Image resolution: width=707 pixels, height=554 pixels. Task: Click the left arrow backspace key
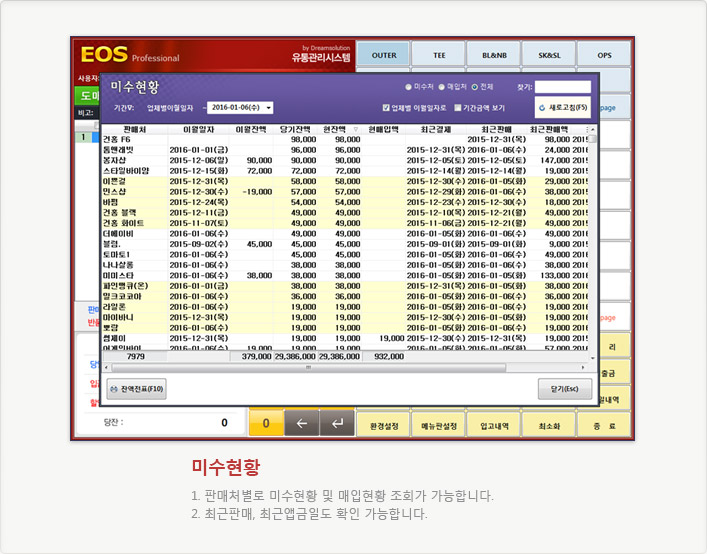302,423
